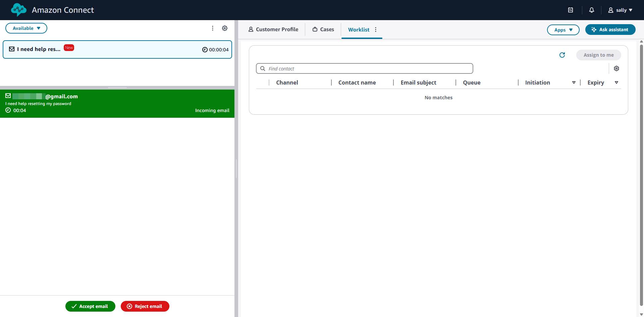Open three-dot menu next to Worklist tab
Image resolution: width=644 pixels, height=317 pixels.
click(x=376, y=30)
